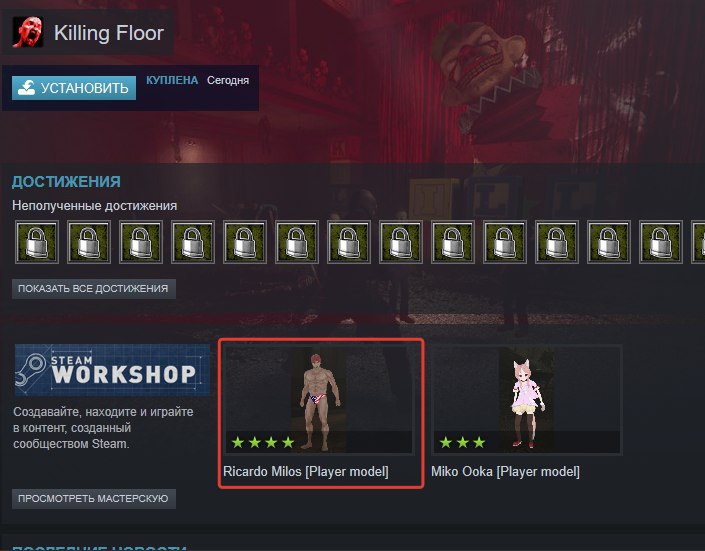Click the Killing Floor game icon
This screenshot has height=551, width=705.
28,32
